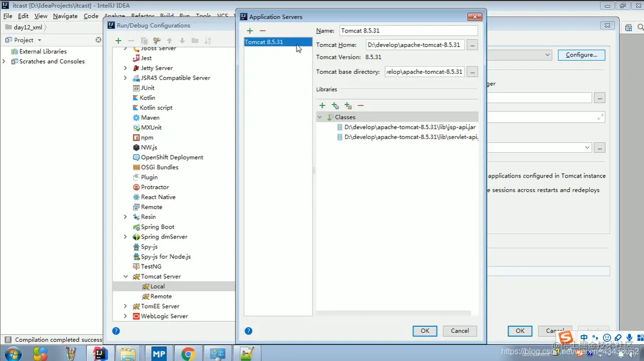644x361 pixels.
Task: Click the npm icon
Action: pyautogui.click(x=136, y=138)
